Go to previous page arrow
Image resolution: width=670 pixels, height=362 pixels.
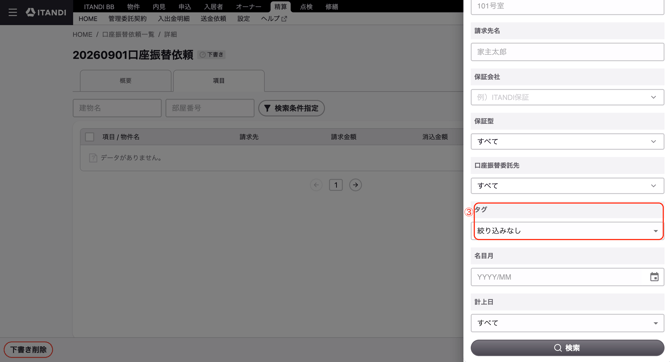(x=316, y=185)
